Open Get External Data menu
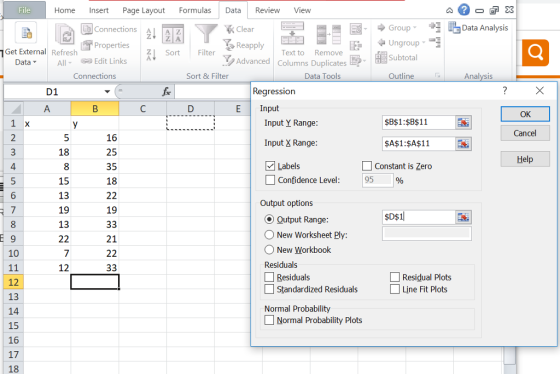 click(x=25, y=44)
